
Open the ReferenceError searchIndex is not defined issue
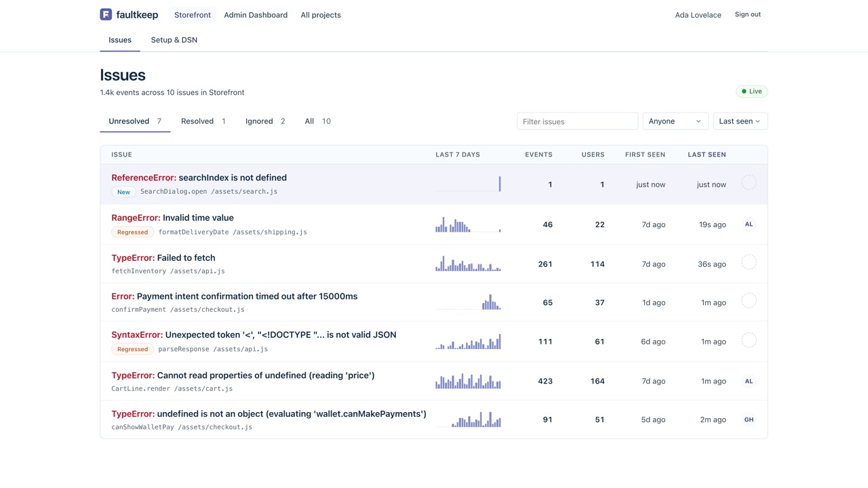point(199,178)
